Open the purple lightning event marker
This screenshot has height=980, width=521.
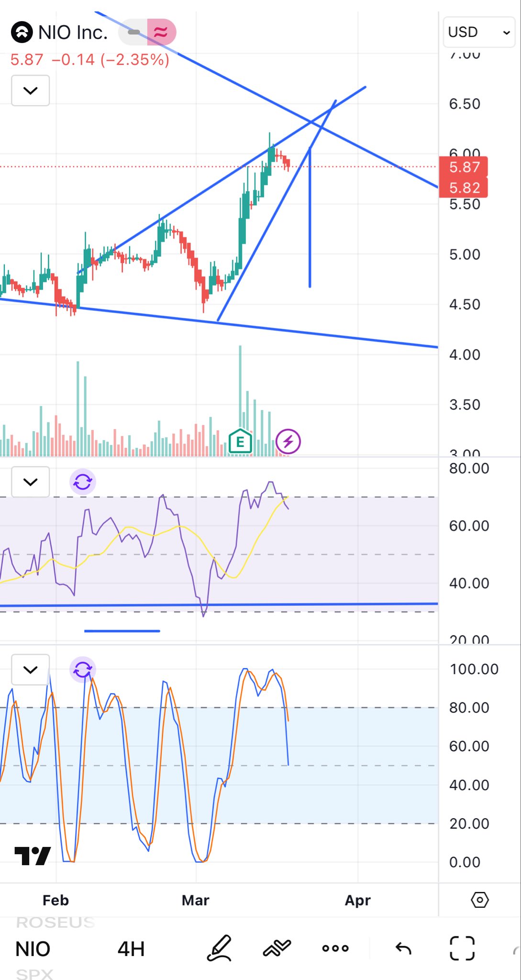click(x=288, y=441)
